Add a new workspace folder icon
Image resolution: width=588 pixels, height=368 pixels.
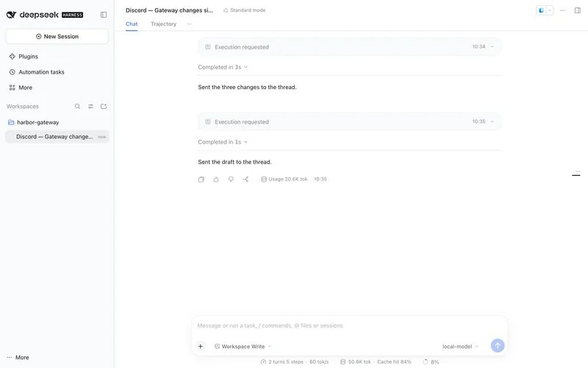104,106
